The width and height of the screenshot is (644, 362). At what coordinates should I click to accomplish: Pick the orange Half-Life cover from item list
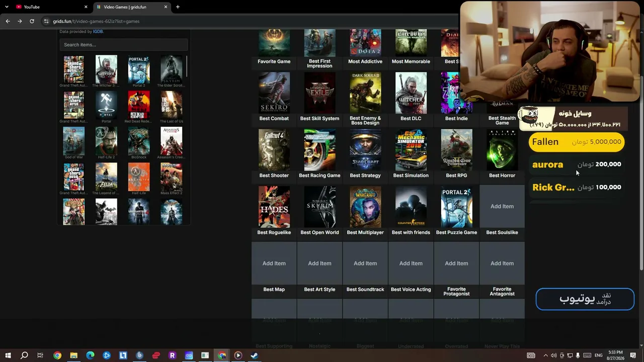(139, 177)
